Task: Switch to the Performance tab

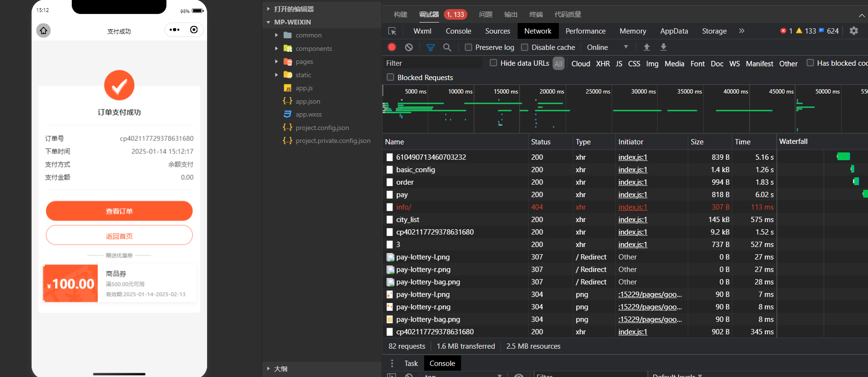Action: pyautogui.click(x=585, y=31)
